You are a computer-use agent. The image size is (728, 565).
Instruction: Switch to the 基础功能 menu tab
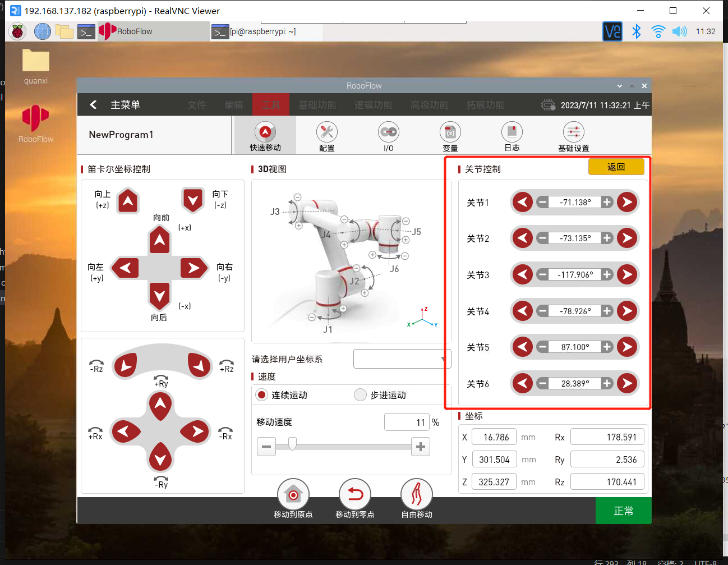point(317,105)
